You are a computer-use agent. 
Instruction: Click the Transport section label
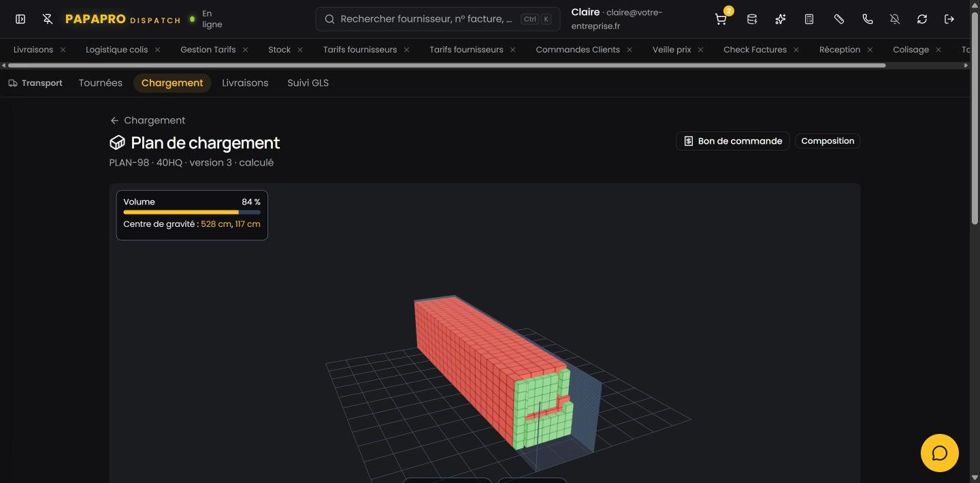coord(35,83)
